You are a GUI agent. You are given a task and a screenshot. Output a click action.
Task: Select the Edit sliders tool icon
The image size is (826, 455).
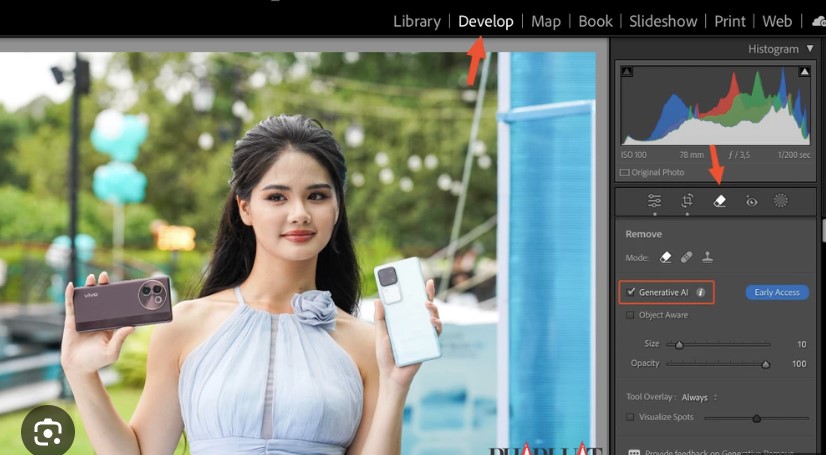(x=655, y=201)
